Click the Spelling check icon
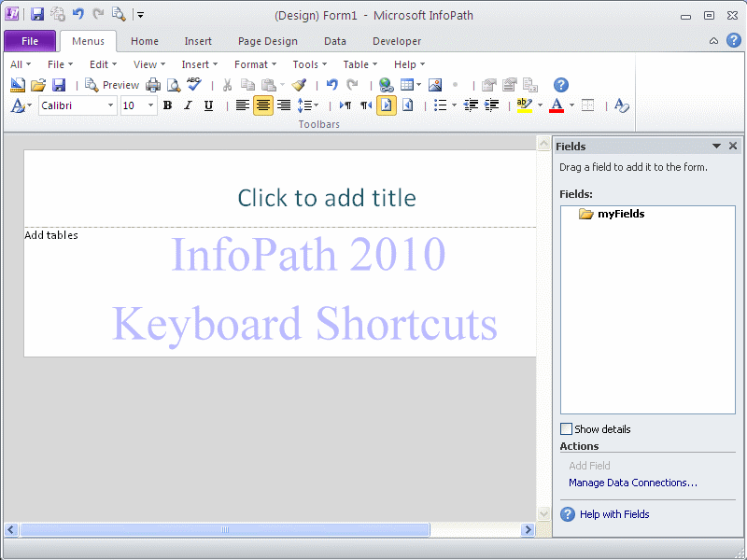The image size is (747, 560). click(x=193, y=85)
